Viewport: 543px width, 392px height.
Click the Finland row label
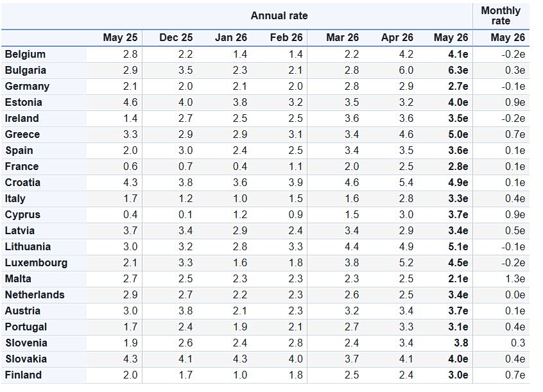23,375
